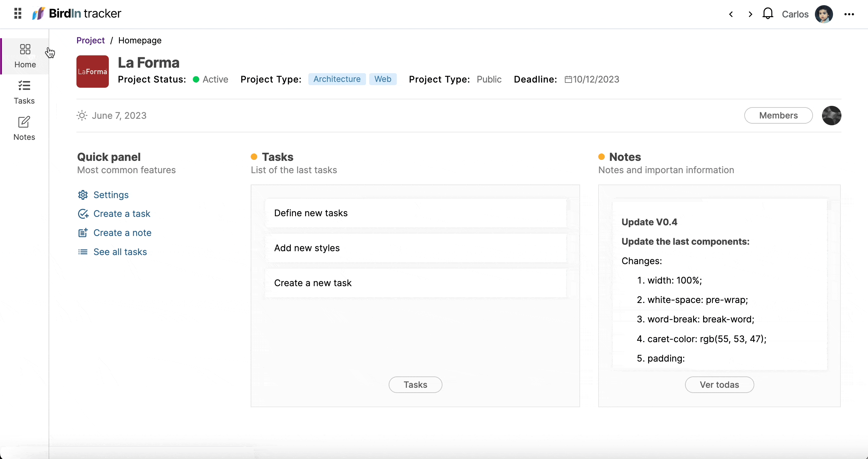Click the Ver todas button
Image resolution: width=868 pixels, height=459 pixels.
pos(719,385)
